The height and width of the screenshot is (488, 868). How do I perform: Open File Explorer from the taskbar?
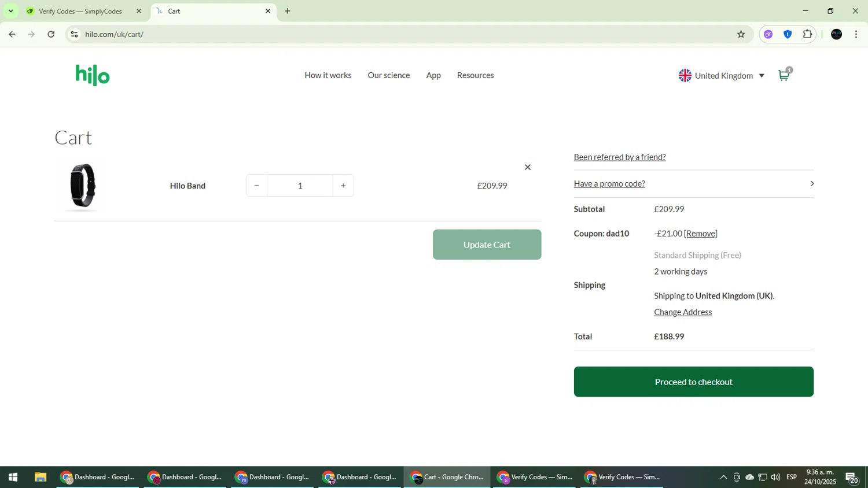(40, 477)
